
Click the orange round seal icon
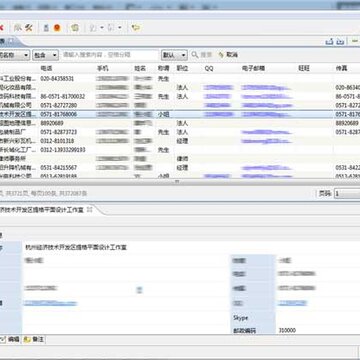click(57, 28)
